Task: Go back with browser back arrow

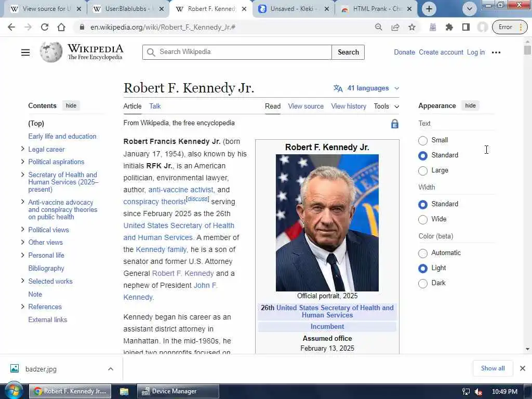Action: click(11, 27)
